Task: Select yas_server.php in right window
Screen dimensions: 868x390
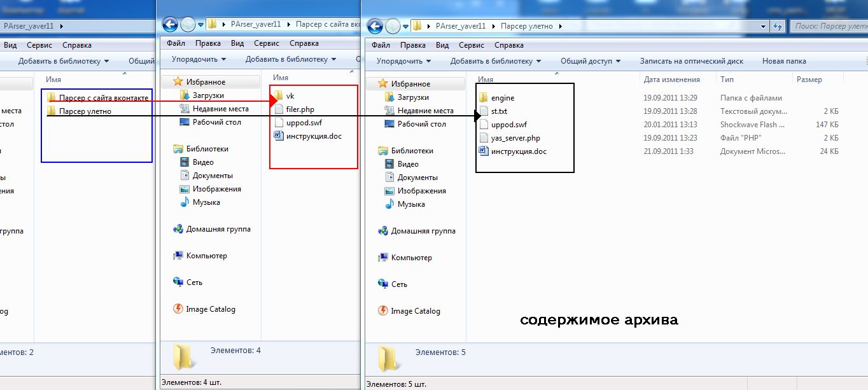Action: (x=509, y=137)
